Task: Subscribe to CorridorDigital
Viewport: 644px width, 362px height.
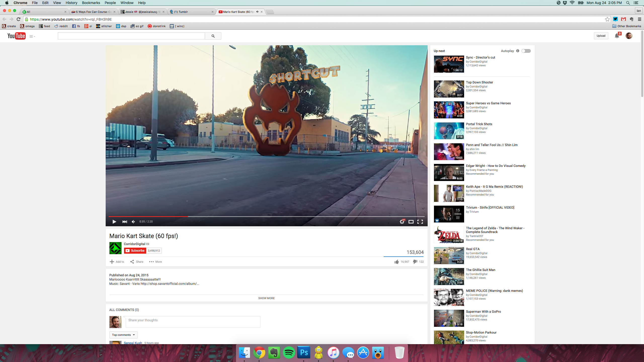Action: 135,251
